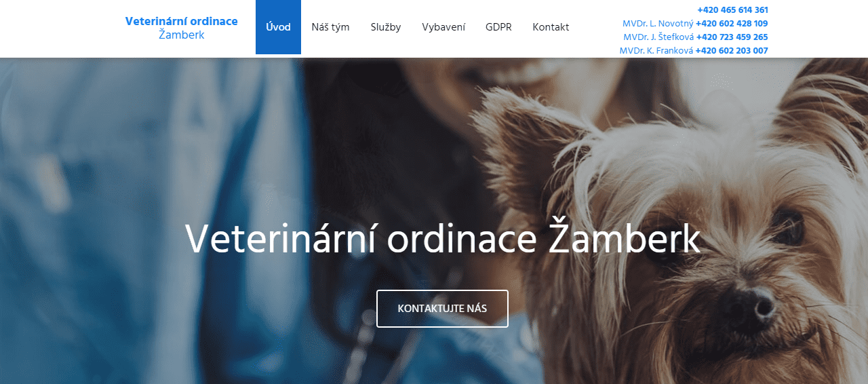Click the KONTAKTUJTE NÁS button
868x384 pixels.
click(x=442, y=308)
